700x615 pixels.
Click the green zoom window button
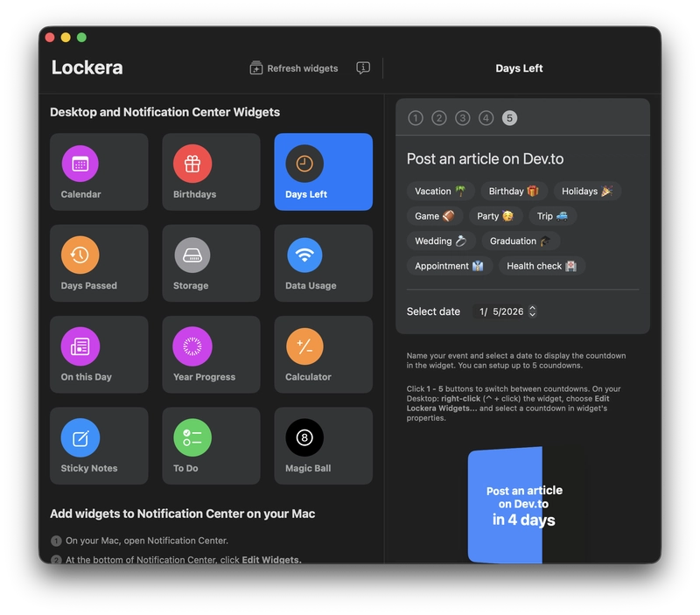click(81, 38)
